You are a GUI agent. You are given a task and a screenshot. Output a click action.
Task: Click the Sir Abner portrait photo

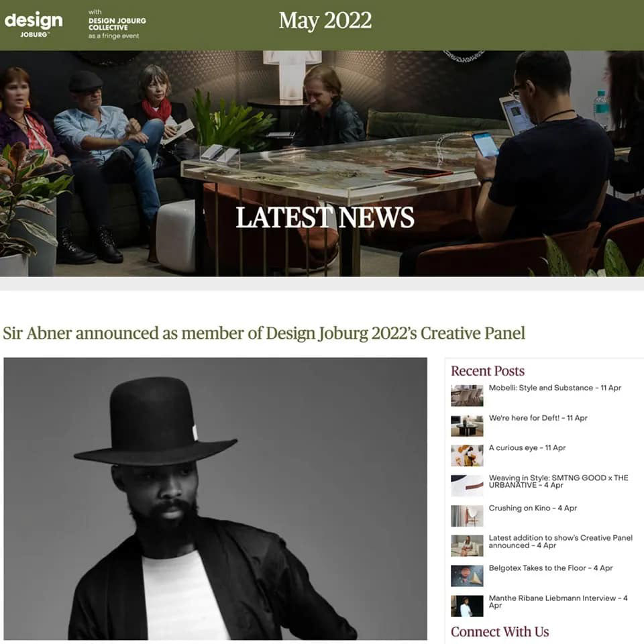[x=215, y=498]
